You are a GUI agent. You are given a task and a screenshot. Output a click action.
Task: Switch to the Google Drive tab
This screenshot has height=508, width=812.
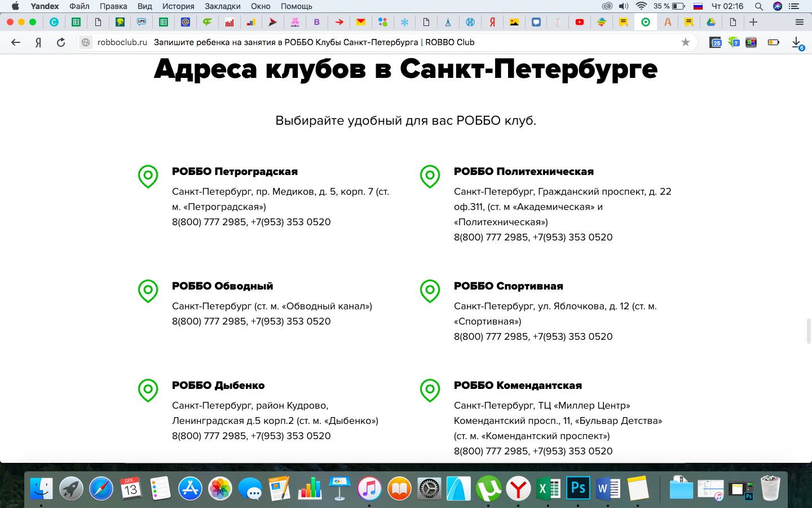coord(711,22)
